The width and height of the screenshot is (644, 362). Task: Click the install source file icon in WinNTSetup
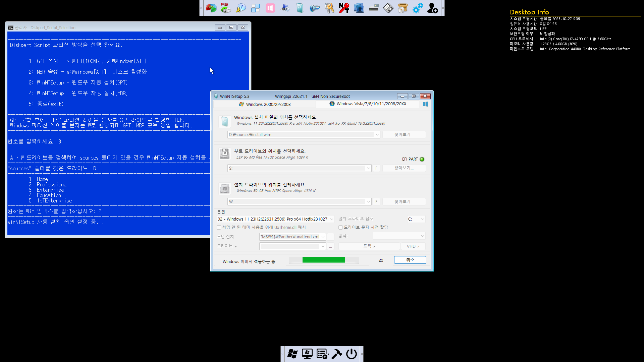pos(224,121)
